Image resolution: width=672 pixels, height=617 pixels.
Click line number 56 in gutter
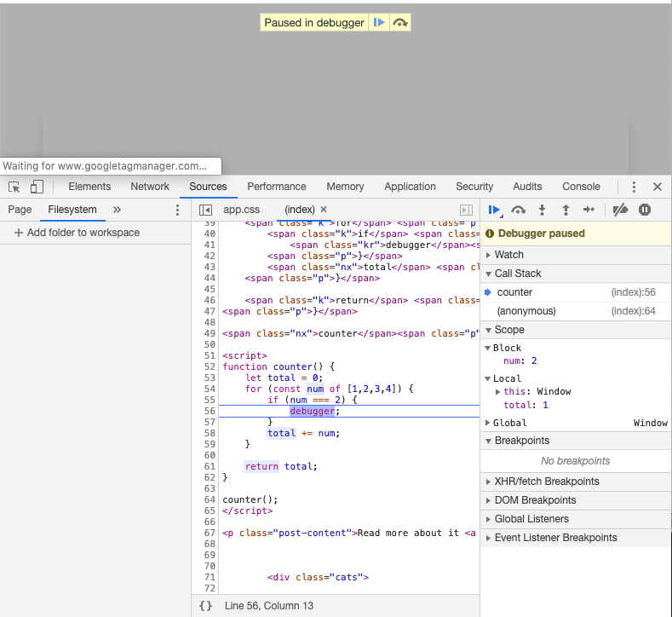210,411
